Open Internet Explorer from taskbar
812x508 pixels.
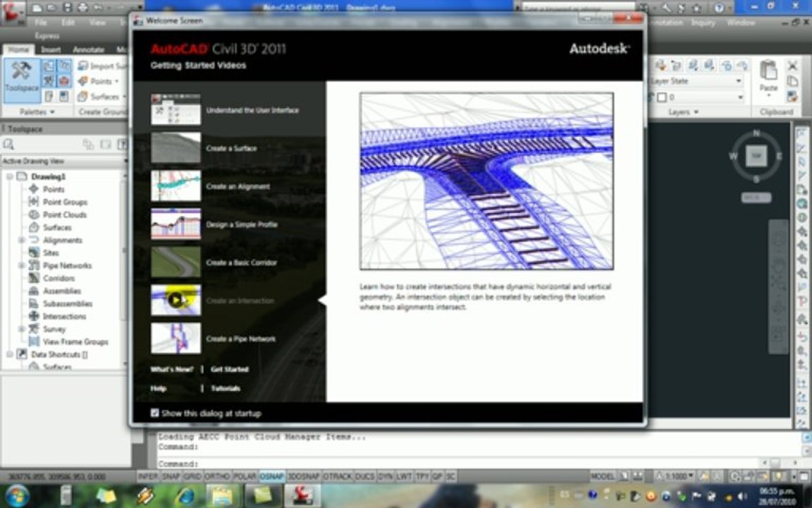coord(185,495)
